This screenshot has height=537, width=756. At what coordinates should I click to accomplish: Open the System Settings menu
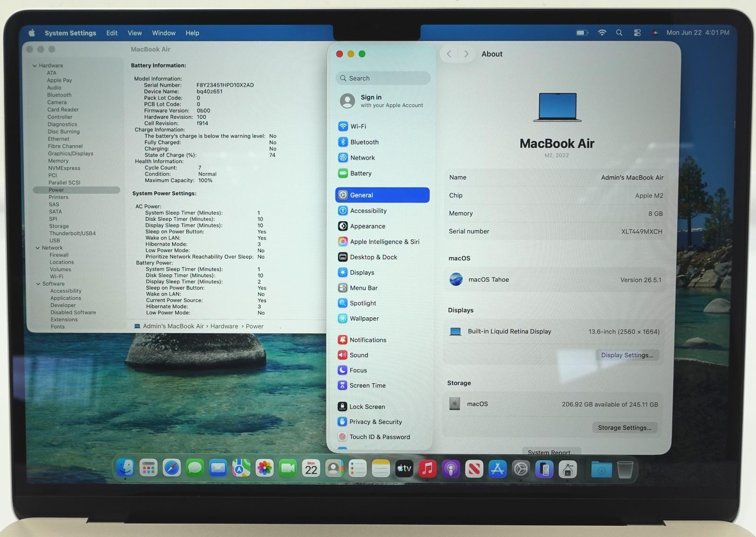tap(70, 33)
